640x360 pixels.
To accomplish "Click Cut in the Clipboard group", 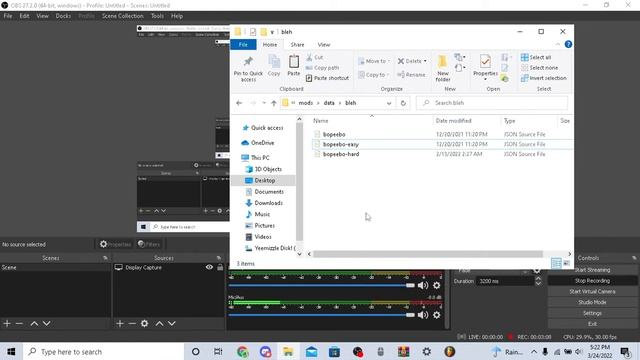I will (315, 57).
